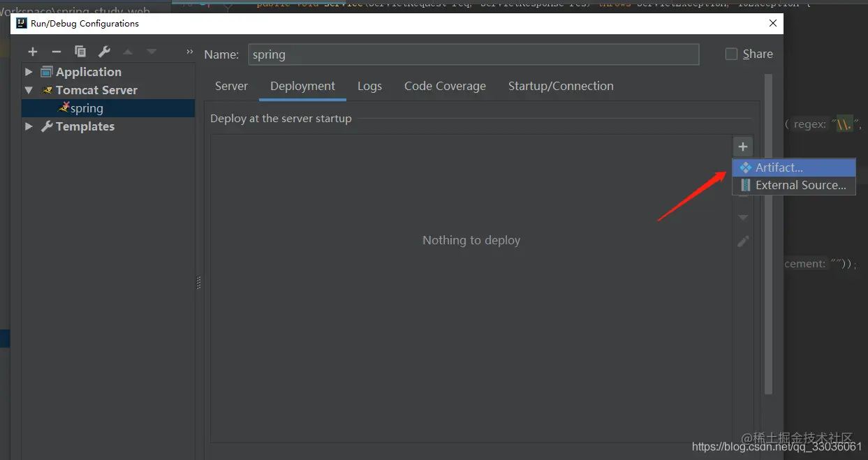Show more toolbar actions chevron
Viewport: 868px width, 460px height.
point(189,52)
